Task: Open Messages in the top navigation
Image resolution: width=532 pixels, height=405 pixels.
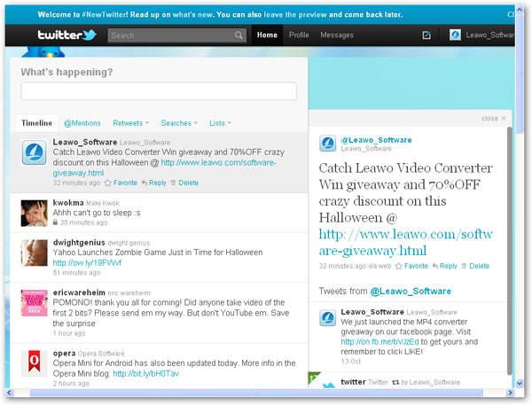Action: (x=337, y=35)
